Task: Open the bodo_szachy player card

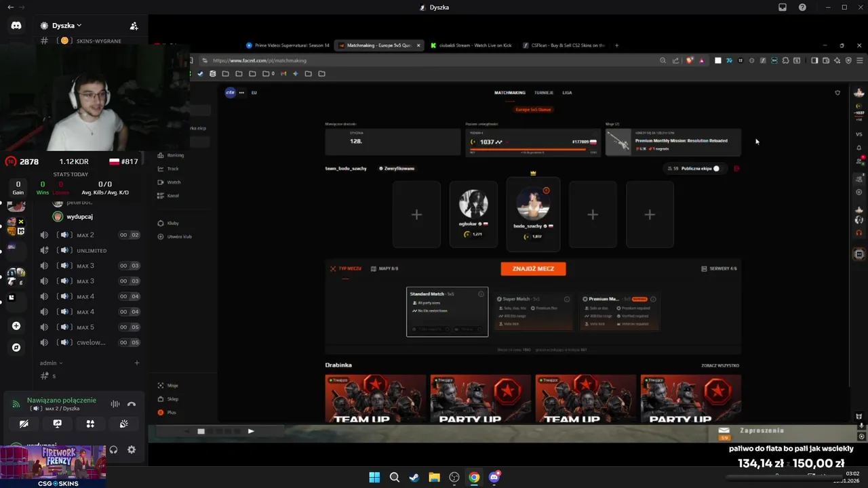Action: (x=533, y=216)
